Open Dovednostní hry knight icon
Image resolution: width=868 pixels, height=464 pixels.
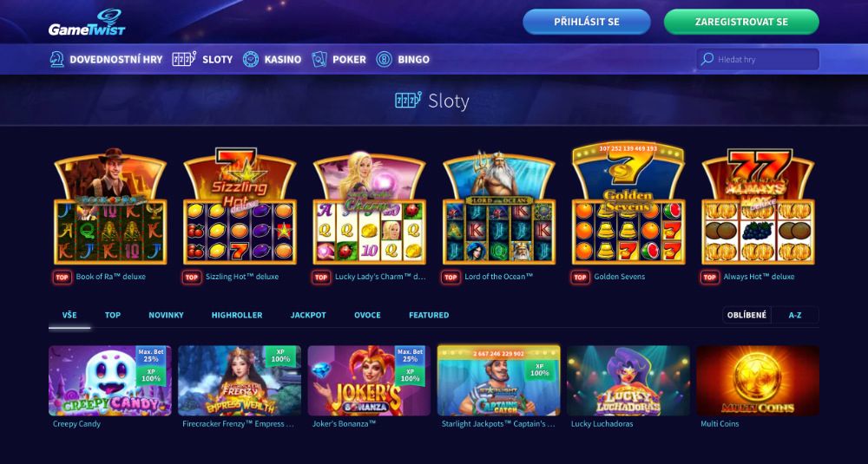click(56, 59)
